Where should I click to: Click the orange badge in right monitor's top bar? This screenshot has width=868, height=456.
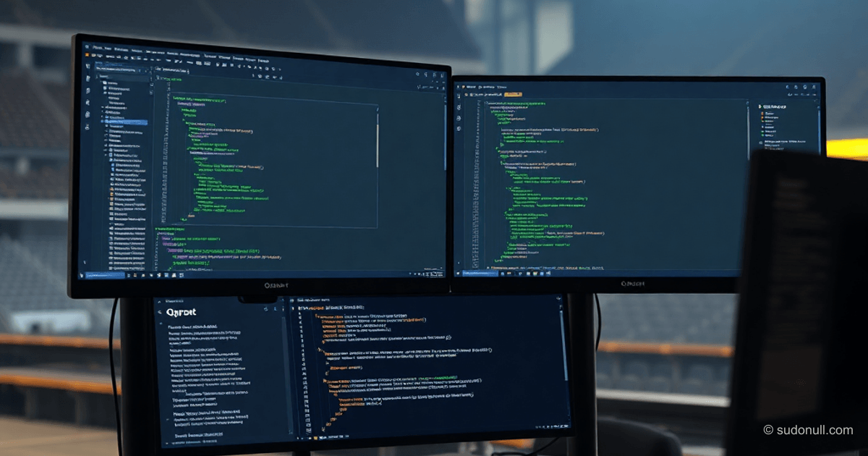[x=513, y=94]
